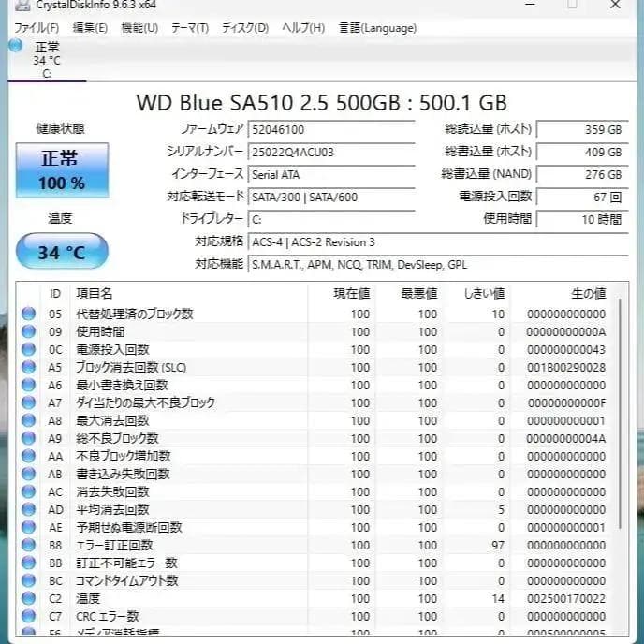Click the features field S.M.A.R.T., APM, NCQ
The image size is (644, 644).
pos(438,265)
